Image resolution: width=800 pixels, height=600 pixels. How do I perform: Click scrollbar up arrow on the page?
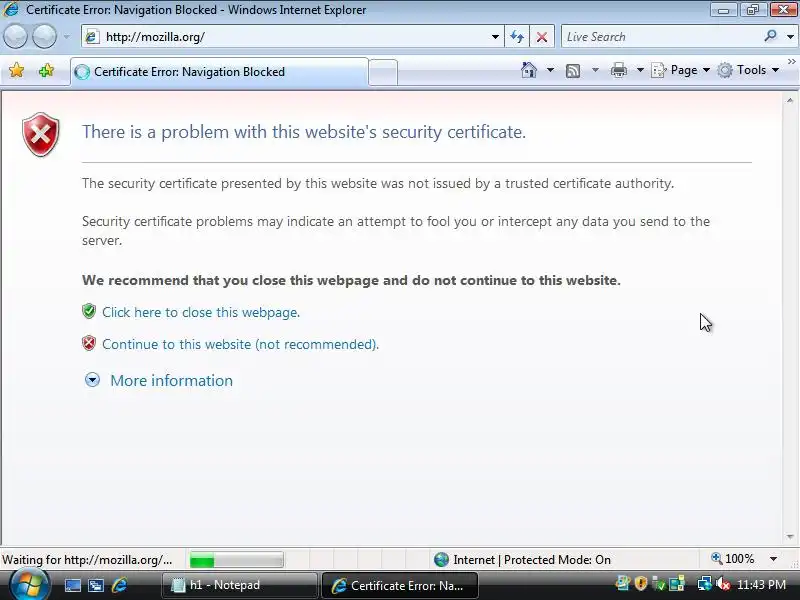point(790,101)
